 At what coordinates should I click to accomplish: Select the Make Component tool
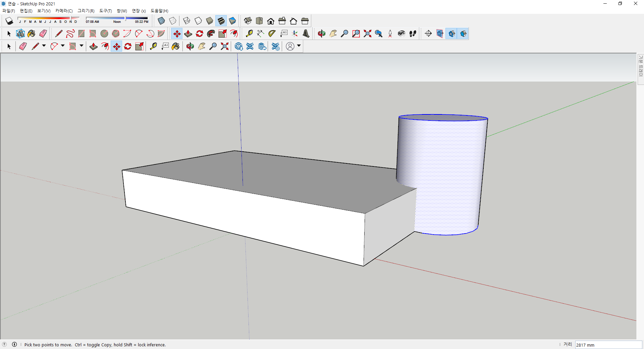pos(20,34)
